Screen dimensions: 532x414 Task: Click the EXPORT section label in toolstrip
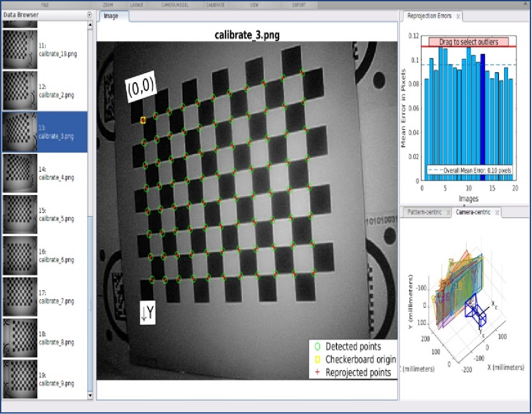click(x=299, y=5)
